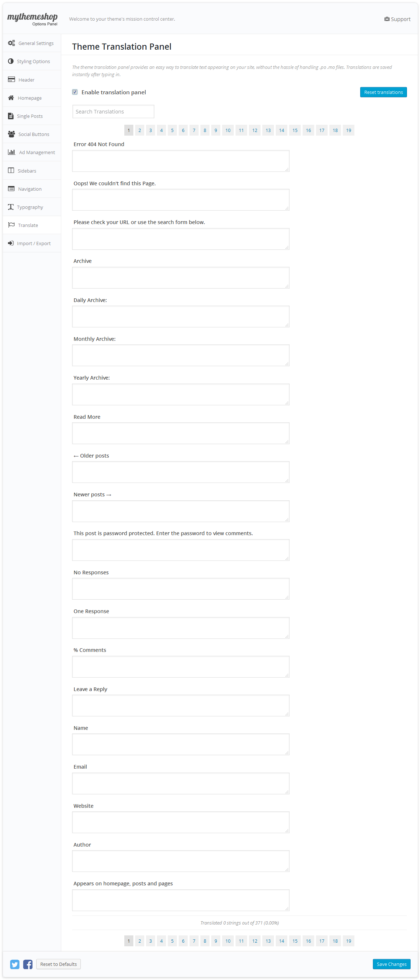Click the Search Translations field

pos(113,111)
